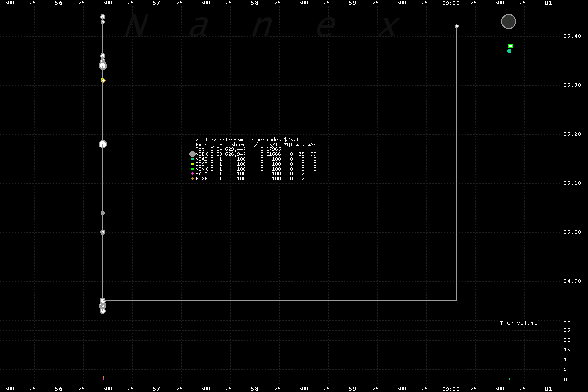Click the 'Totl' row label in the legend

[x=201, y=149]
